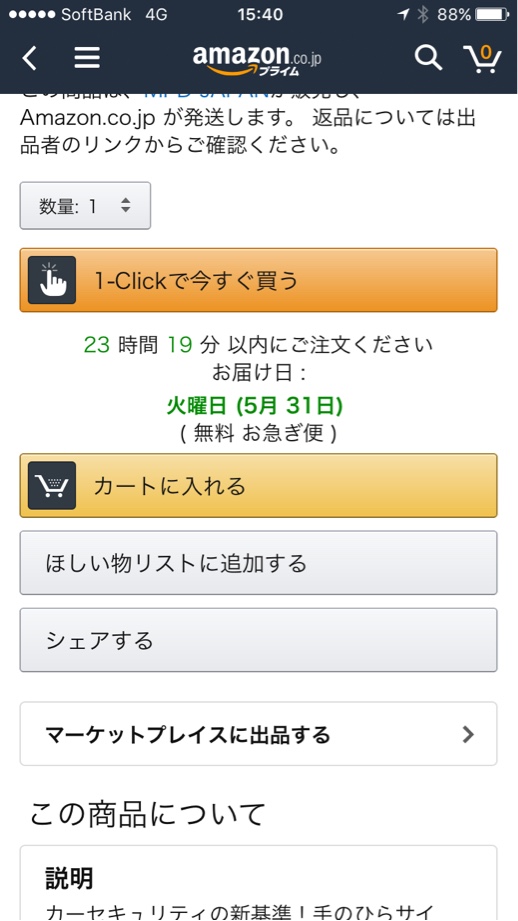Tap the 火曜日 (5月 31日) delivery date

click(255, 405)
